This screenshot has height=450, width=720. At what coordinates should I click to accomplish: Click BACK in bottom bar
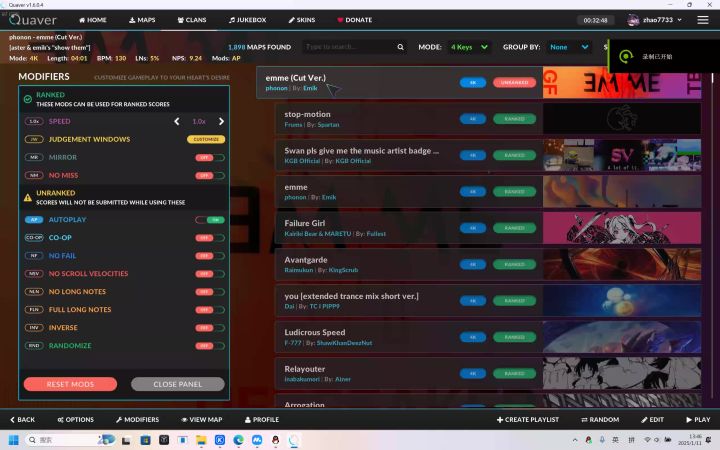[22, 419]
